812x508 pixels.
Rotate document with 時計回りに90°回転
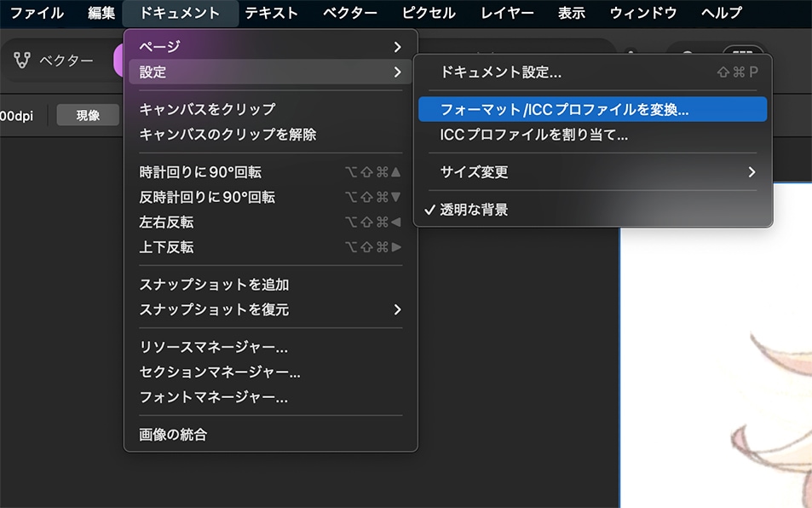pyautogui.click(x=200, y=172)
